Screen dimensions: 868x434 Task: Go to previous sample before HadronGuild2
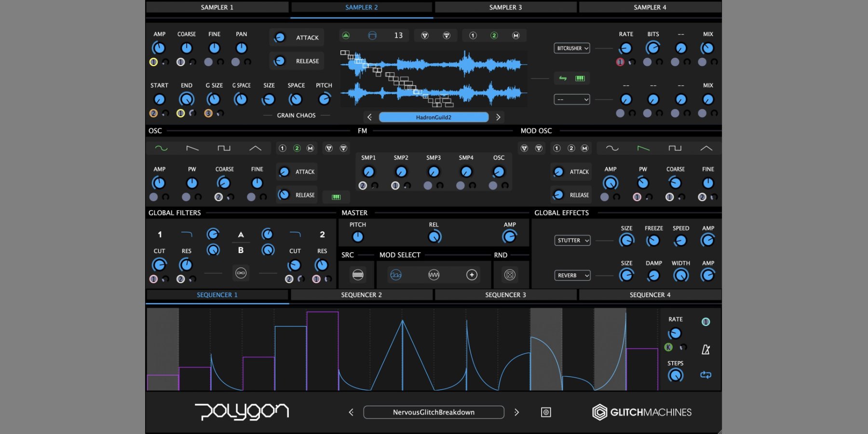tap(369, 117)
